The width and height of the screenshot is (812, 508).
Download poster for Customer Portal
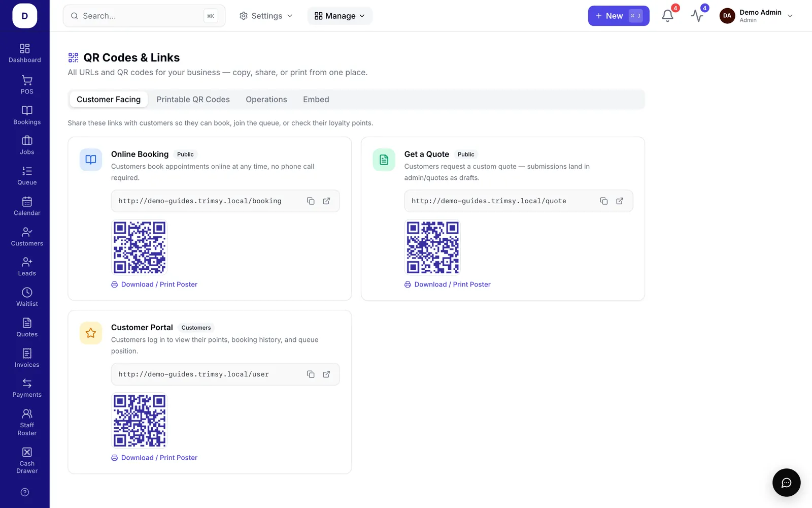(x=154, y=458)
